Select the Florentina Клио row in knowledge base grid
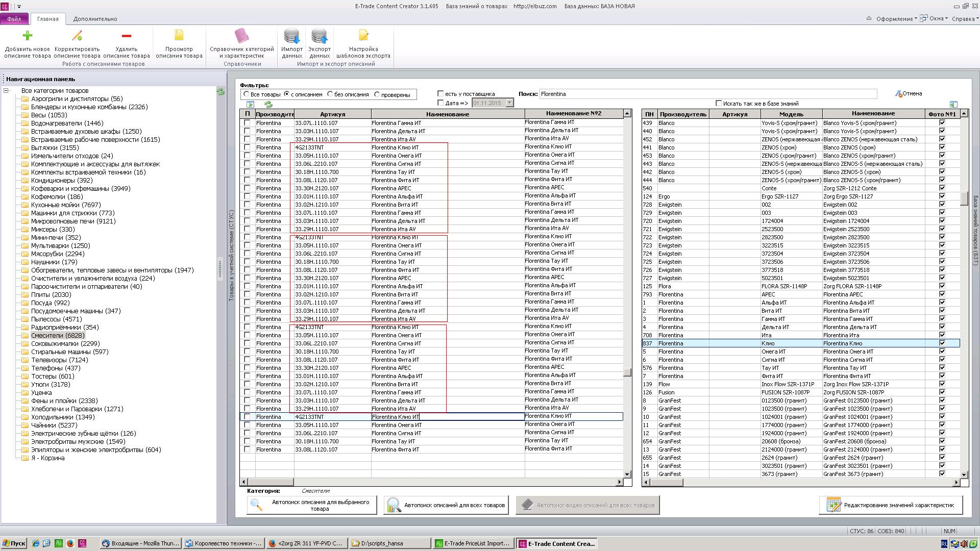980x551 pixels. 800,343
